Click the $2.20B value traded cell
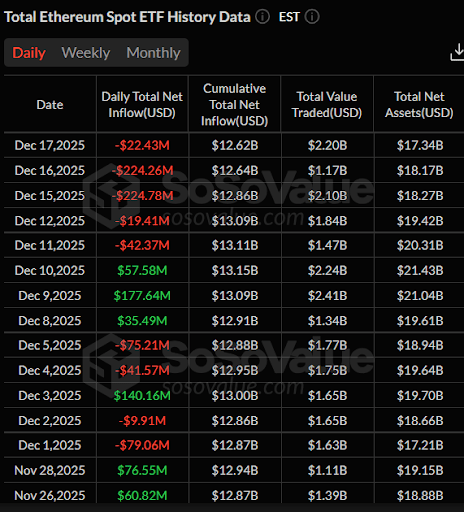 [x=327, y=145]
